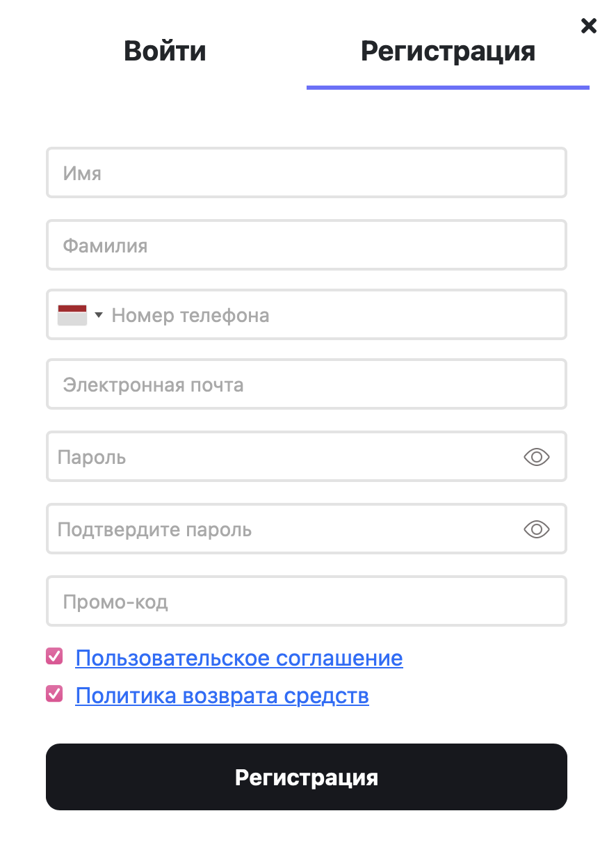
Task: Close the registration dialog with the X
Action: point(588,26)
